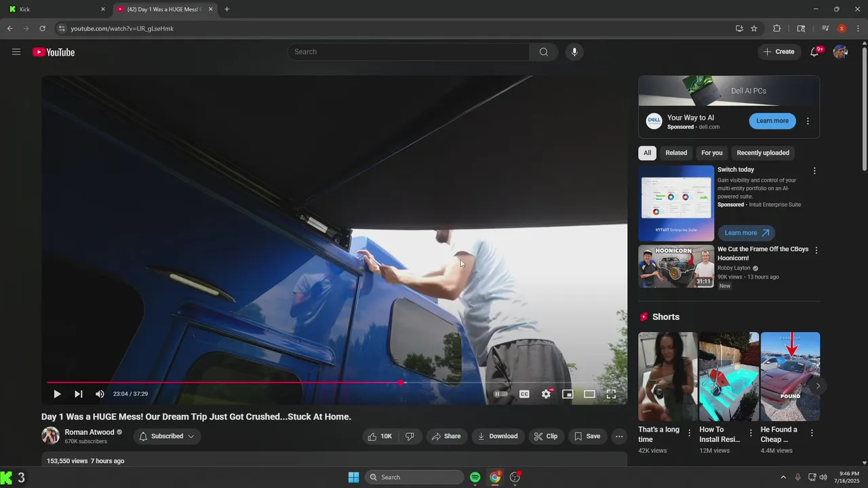The image size is (868, 488).
Task: Click Learn more on Intuit ad
Action: pos(747,233)
